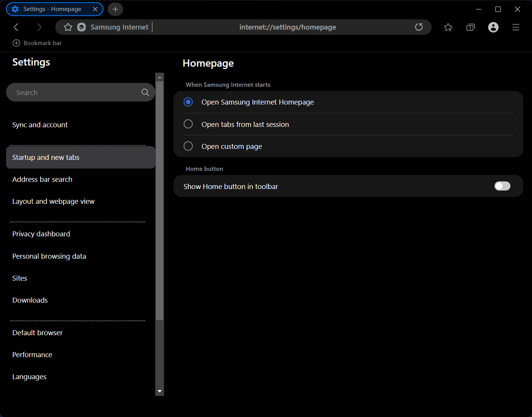Select Open Samsung Internet Homepage option
Image resolution: width=532 pixels, height=417 pixels.
188,102
